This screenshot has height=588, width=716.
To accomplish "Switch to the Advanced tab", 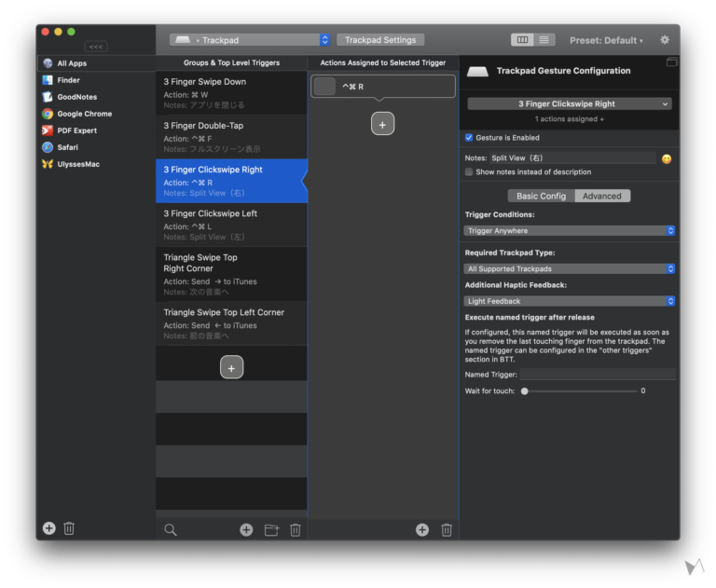I will (602, 196).
